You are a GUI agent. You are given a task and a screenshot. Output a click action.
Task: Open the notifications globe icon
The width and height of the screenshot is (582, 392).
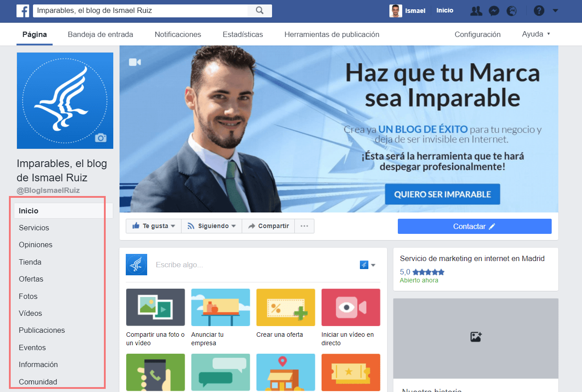[512, 11]
